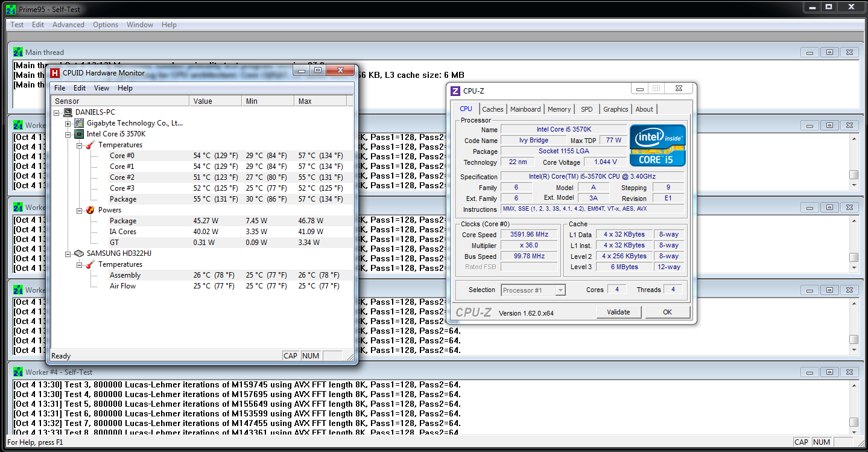Collapse the Intel Core i5 3570K node
This screenshot has height=452, width=868.
pyautogui.click(x=68, y=134)
